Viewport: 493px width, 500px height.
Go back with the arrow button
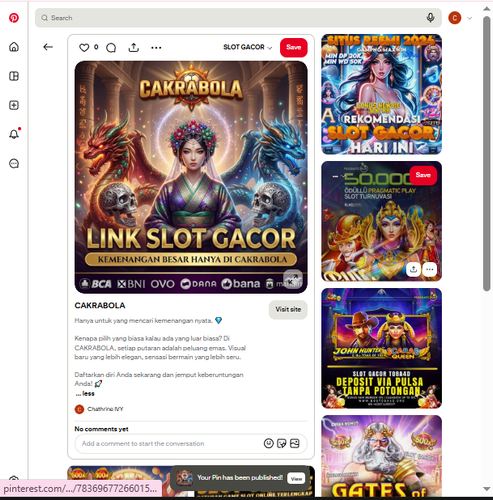pos(48,47)
